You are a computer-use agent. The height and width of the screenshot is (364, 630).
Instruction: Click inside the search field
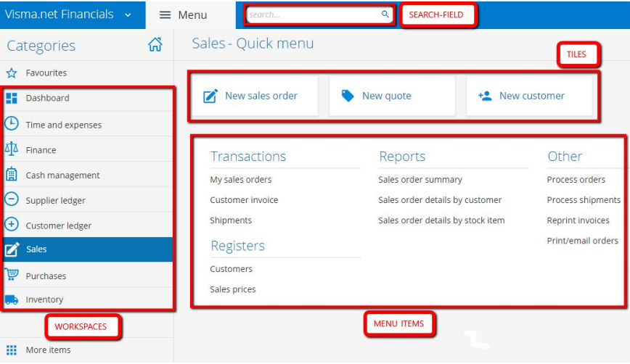312,15
